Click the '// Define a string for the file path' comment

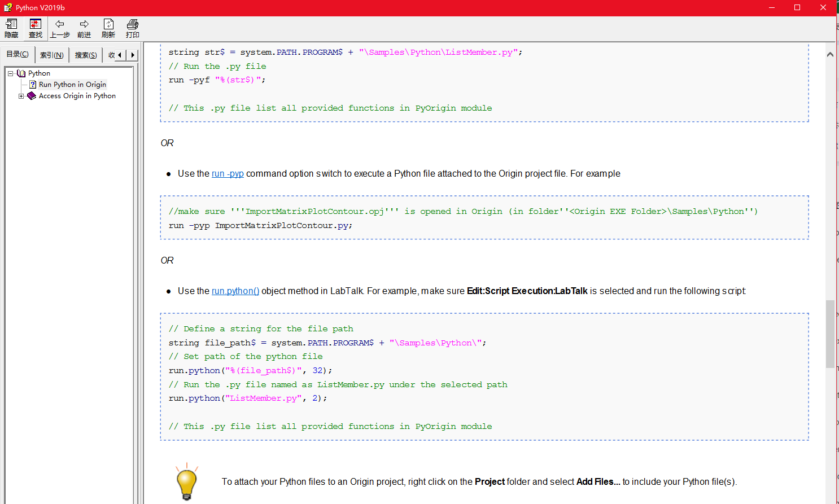click(x=261, y=329)
